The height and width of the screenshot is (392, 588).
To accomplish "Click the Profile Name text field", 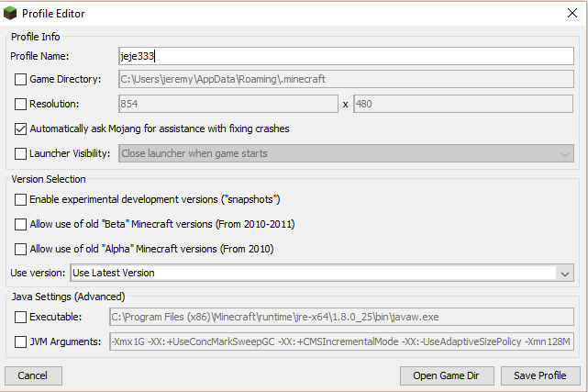I will [346, 56].
